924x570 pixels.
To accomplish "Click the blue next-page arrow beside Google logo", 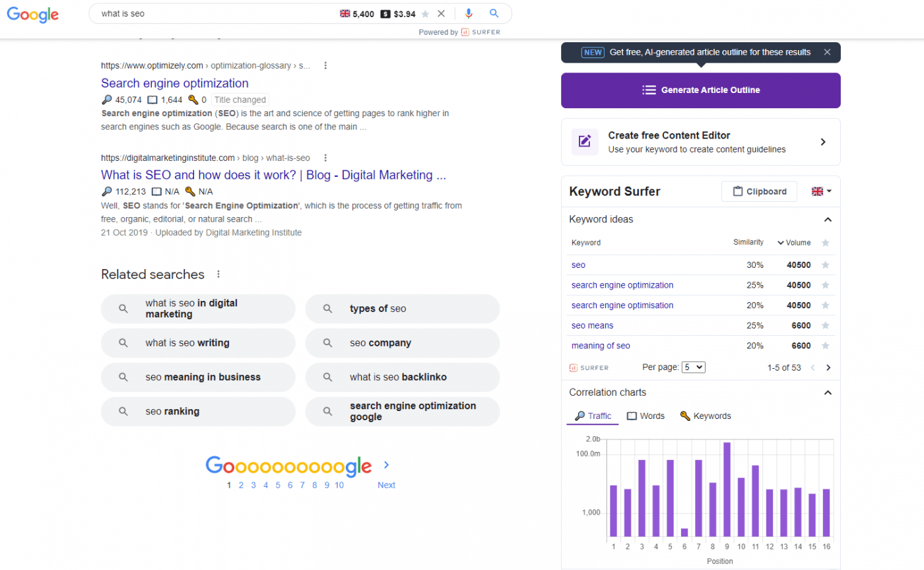I will pos(386,464).
